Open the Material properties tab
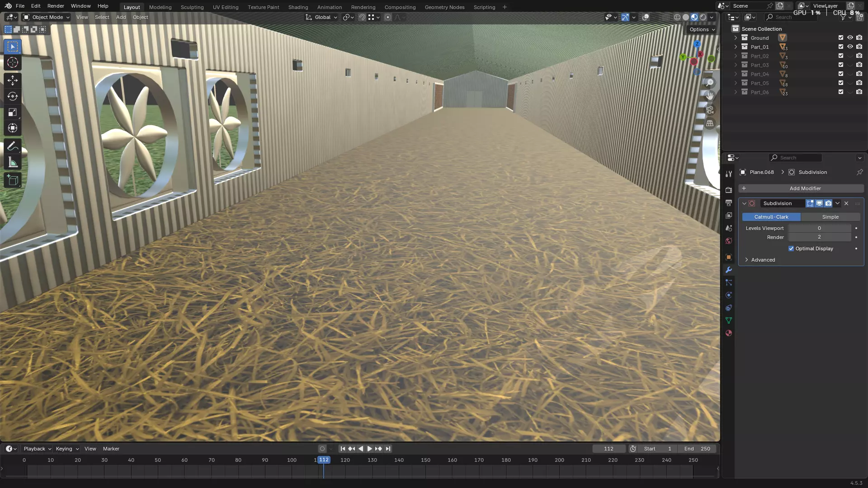This screenshot has height=488, width=868. (x=728, y=333)
